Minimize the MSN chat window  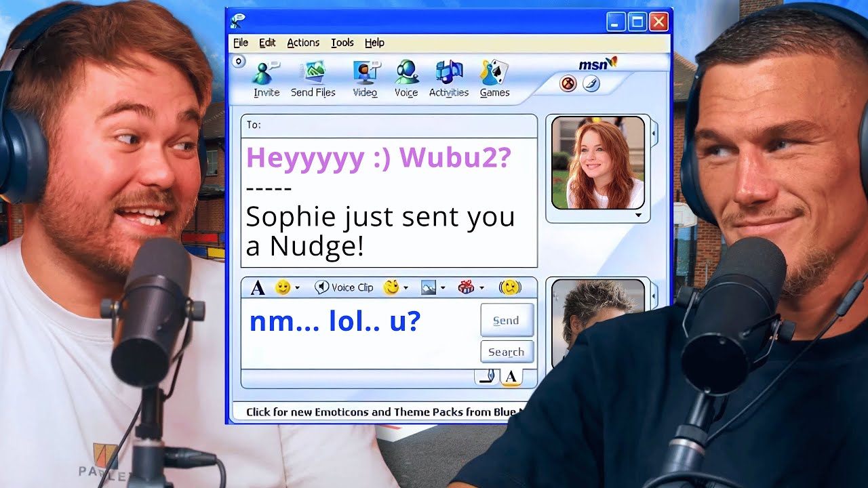point(616,22)
